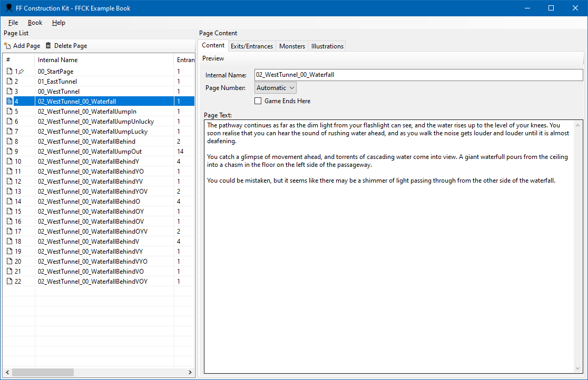The height and width of the screenshot is (380, 588).
Task: Expand the Preview section
Action: coord(213,58)
